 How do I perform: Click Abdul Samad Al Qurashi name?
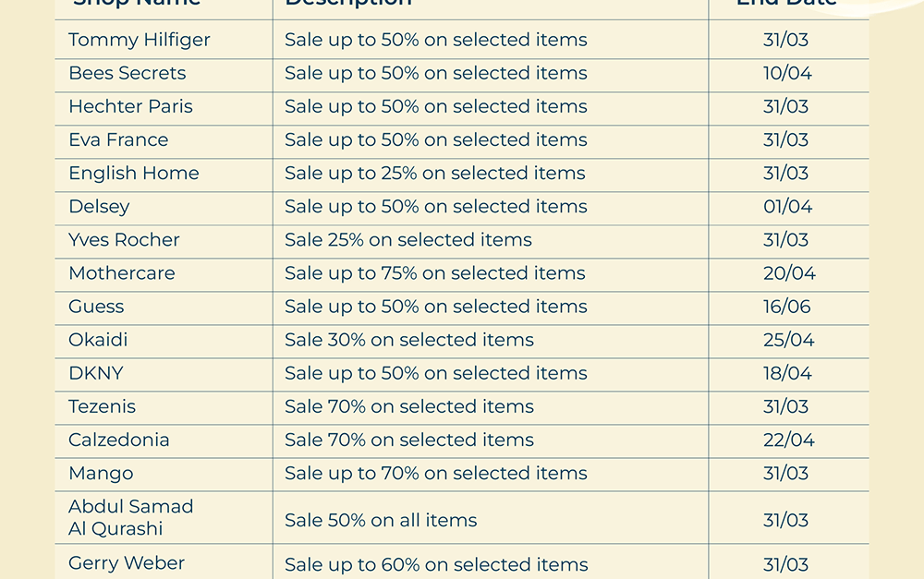[131, 517]
